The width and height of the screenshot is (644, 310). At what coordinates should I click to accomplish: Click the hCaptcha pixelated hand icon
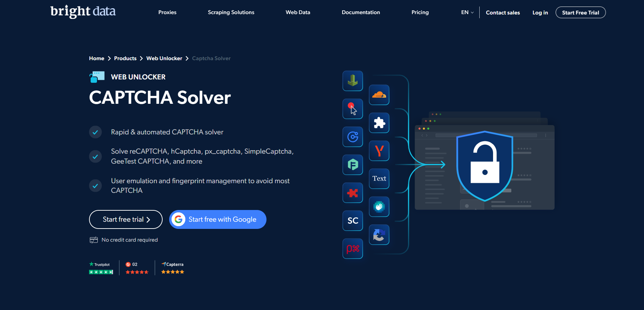(379, 207)
